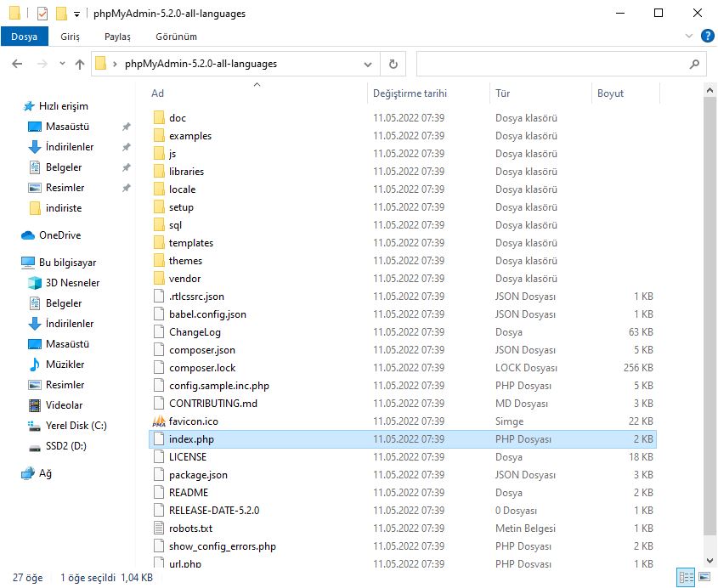Select CONTRIBUTING.md file name
Viewport: 718px width, 588px height.
(x=213, y=404)
